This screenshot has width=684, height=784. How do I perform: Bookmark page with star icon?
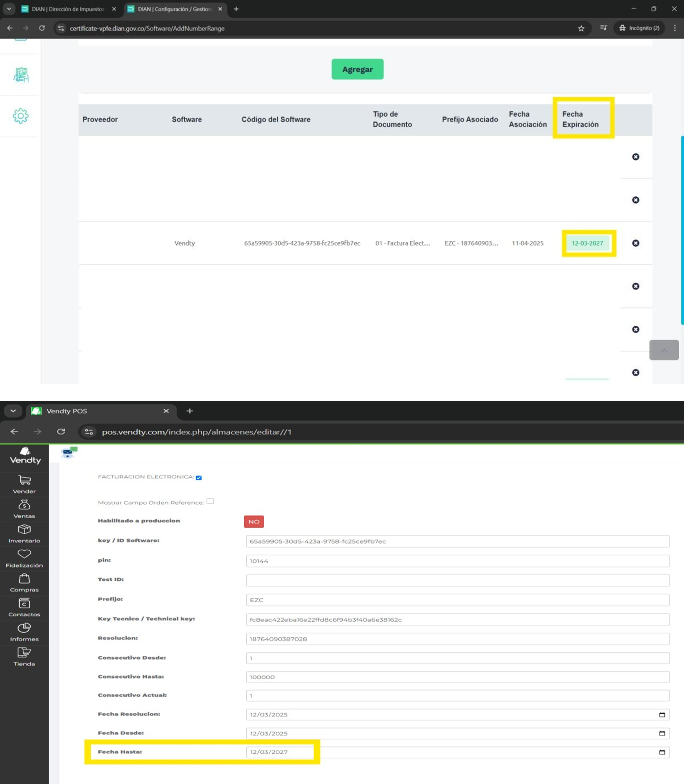tap(581, 28)
